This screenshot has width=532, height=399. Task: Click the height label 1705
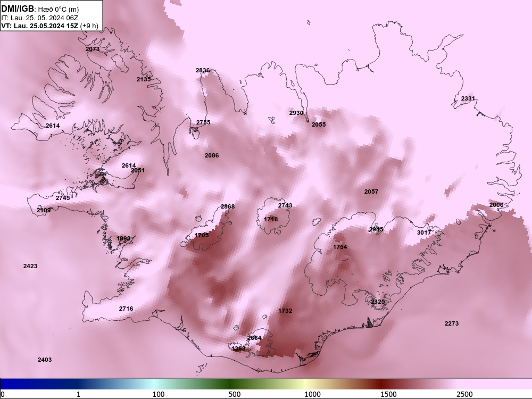[x=202, y=235]
